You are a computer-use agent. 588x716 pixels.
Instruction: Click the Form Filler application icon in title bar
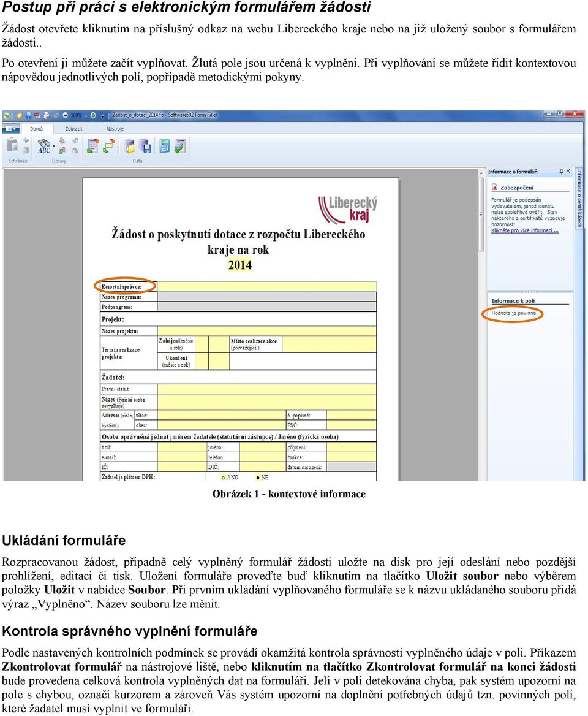point(7,115)
